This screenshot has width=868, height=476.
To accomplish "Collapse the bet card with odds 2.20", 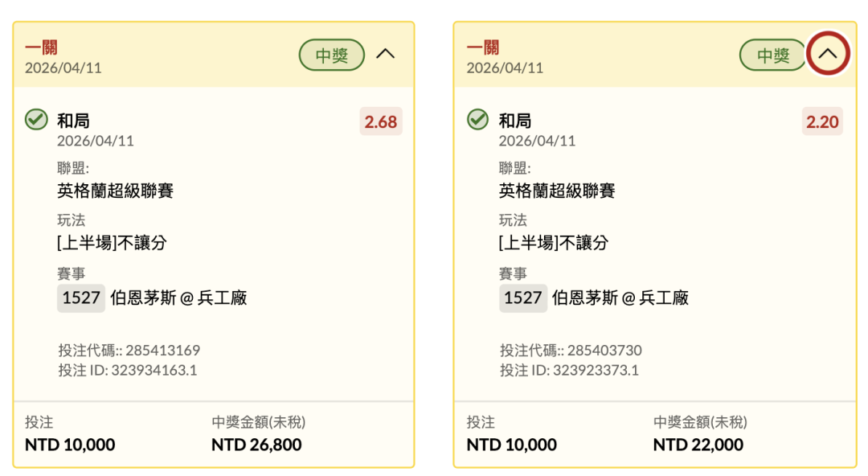I will [828, 55].
